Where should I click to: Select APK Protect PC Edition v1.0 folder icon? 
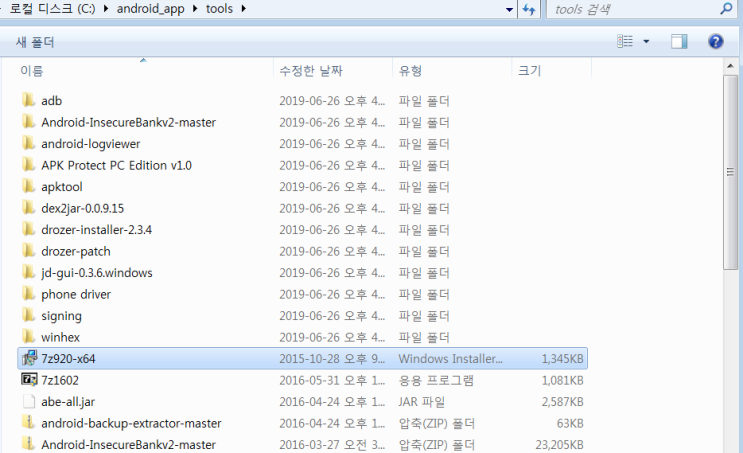pos(28,164)
